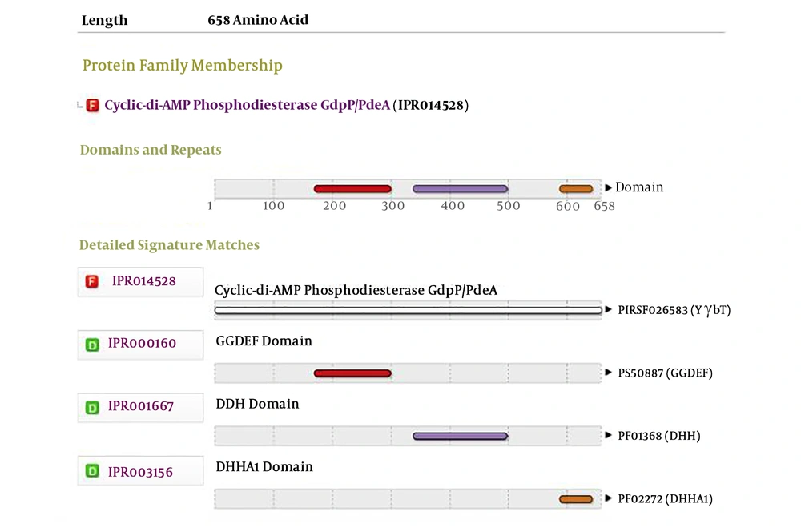Select the red GGDEF bar in Domains overview
This screenshot has height=532, width=801.
352,189
